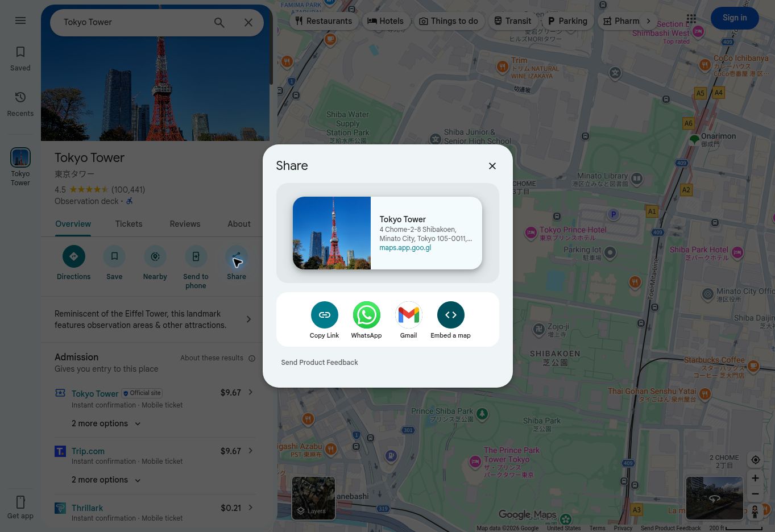This screenshot has width=775, height=532.
Task: Open the Trip.com ticket link
Action: click(x=88, y=451)
